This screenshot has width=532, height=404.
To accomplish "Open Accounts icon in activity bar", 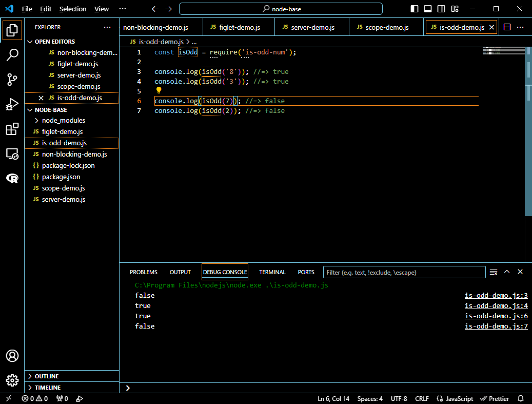I will (12, 356).
